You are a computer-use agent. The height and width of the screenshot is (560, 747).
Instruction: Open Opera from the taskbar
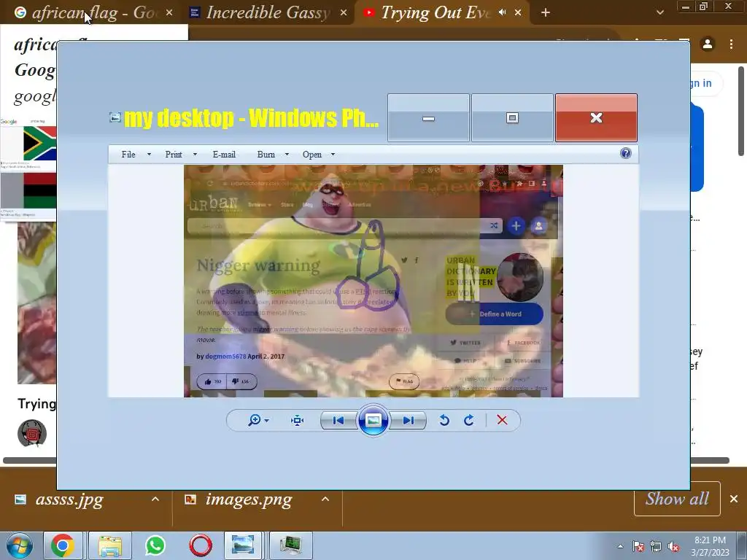[201, 545]
